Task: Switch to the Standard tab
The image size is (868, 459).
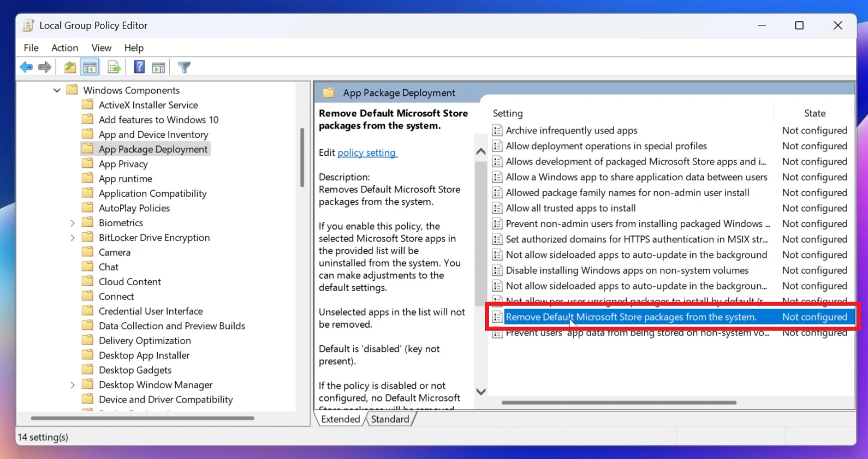Action: point(390,419)
